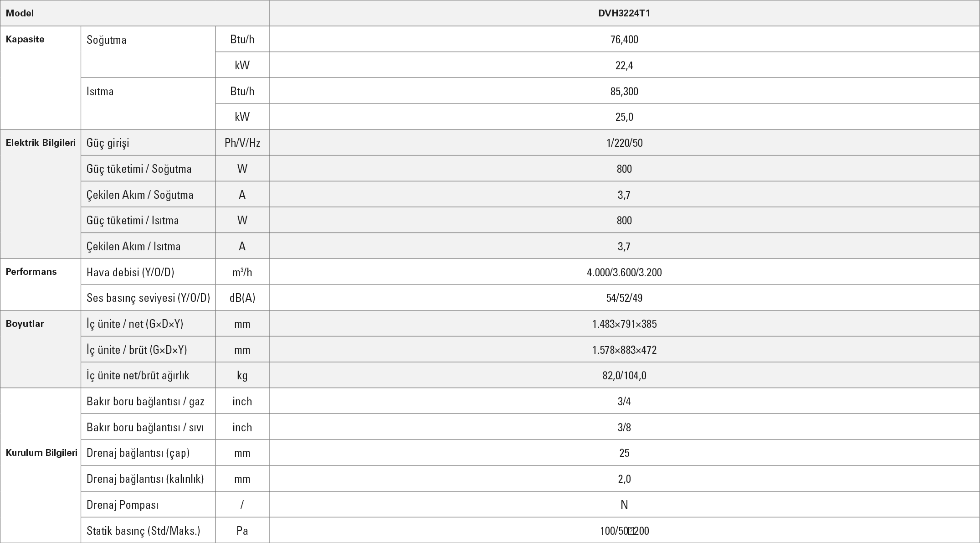980x543 pixels.
Task: Select the Pa unit cell for static pressure
Action: pyautogui.click(x=242, y=531)
